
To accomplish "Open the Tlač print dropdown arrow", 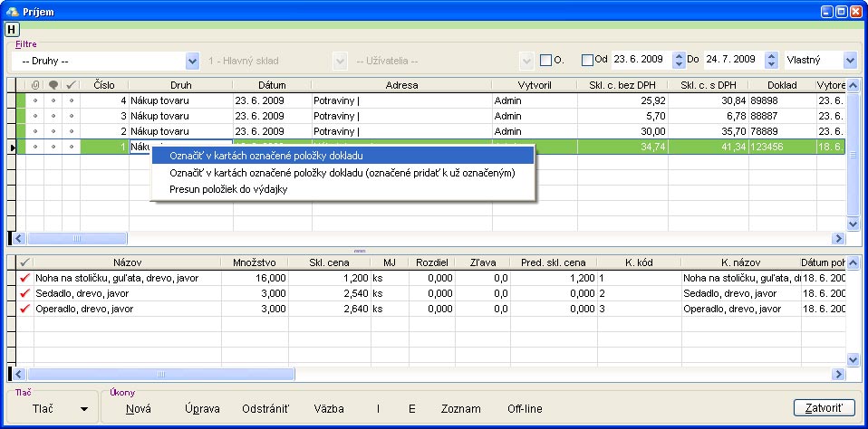I will tap(84, 409).
